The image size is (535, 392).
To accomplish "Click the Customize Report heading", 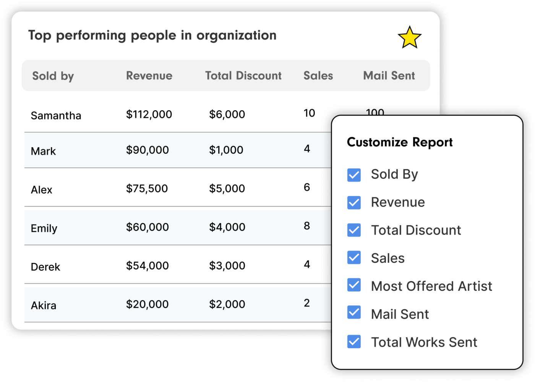I will [399, 142].
